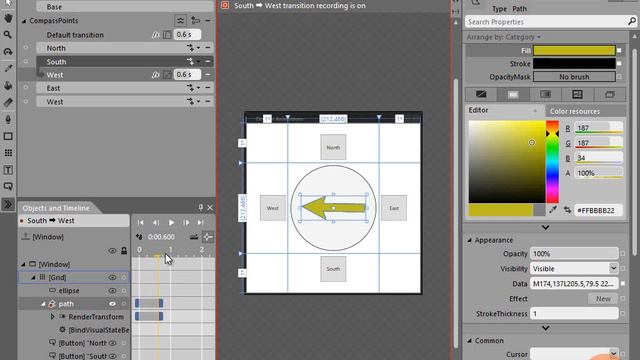Image resolution: width=640 pixels, height=360 pixels.
Task: Select the Grid layout panel tool
Action: tap(8, 153)
